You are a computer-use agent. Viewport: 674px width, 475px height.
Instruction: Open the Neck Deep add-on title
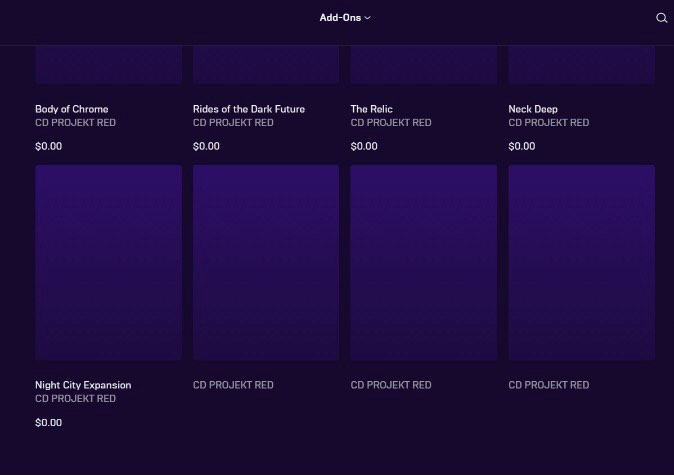click(533, 109)
